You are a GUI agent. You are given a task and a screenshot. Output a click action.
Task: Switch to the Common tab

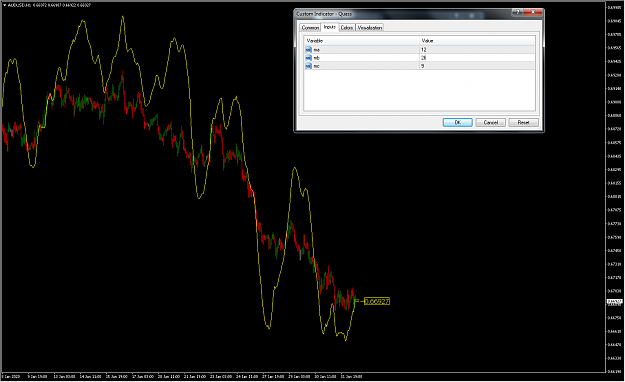click(310, 28)
